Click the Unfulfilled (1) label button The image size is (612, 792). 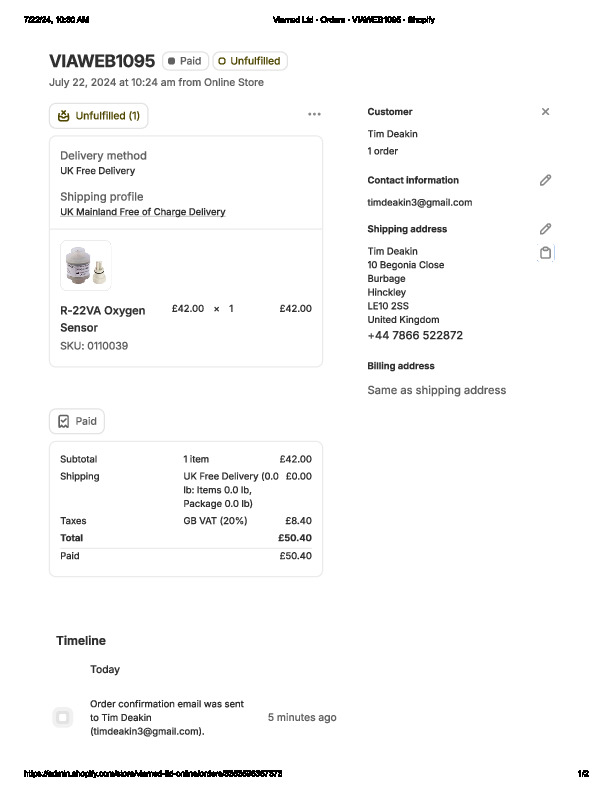107,116
